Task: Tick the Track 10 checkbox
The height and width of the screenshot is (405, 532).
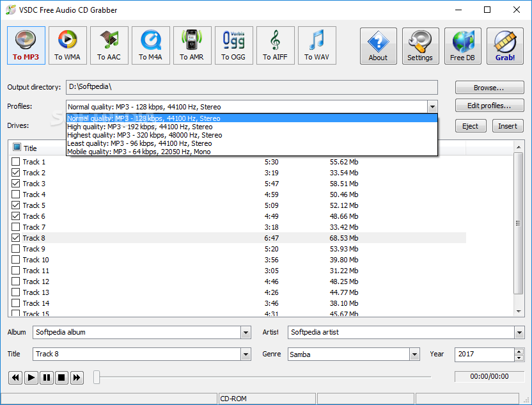Action: pyautogui.click(x=15, y=259)
